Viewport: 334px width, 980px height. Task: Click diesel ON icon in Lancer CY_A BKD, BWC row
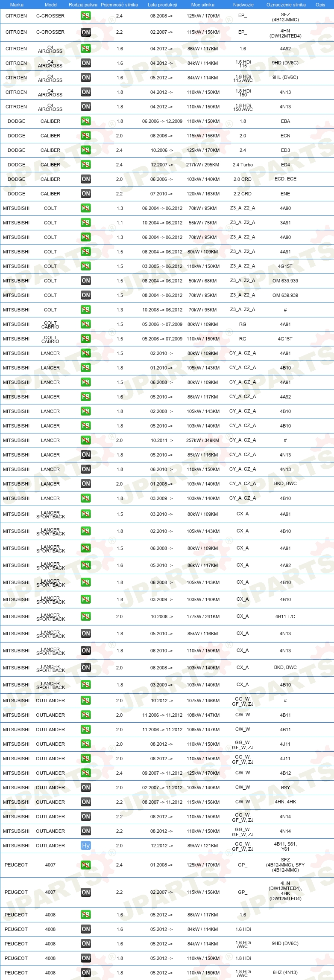tap(86, 484)
